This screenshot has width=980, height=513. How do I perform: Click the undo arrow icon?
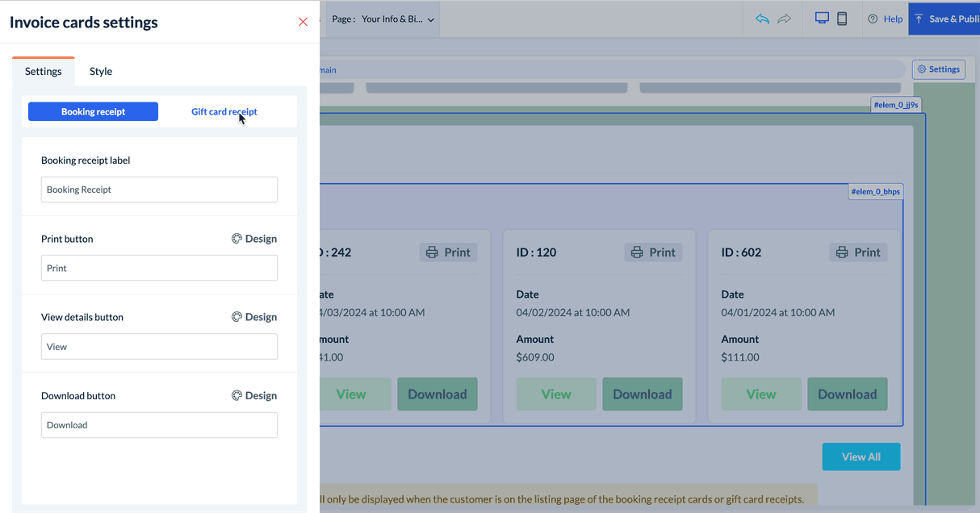click(762, 19)
